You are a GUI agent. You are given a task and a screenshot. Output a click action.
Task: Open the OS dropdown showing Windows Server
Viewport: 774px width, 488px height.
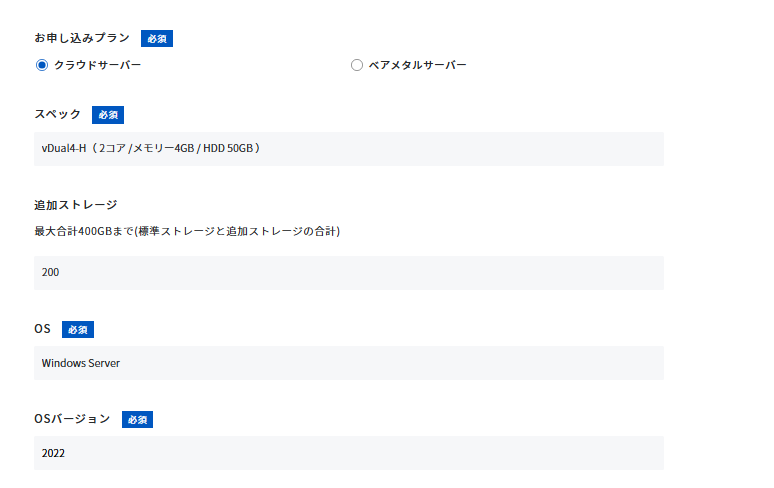click(349, 363)
